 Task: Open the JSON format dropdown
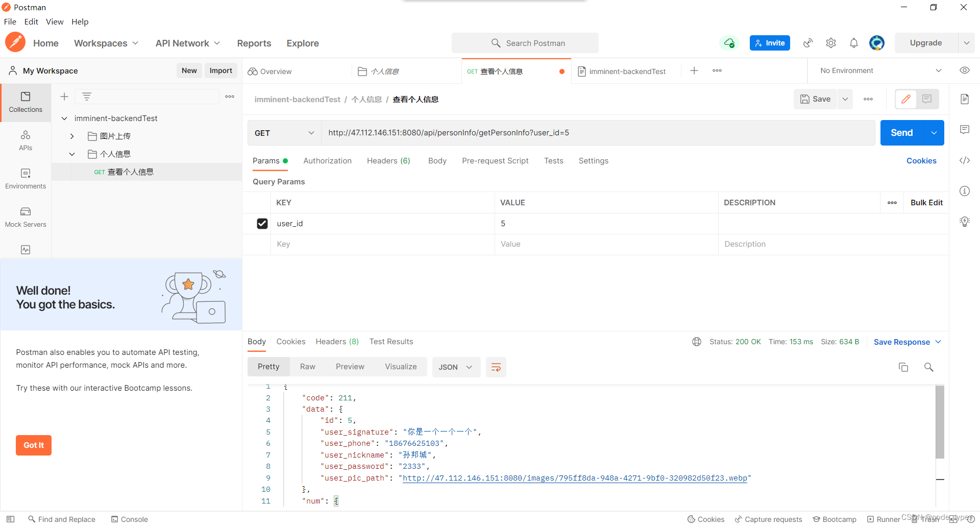(456, 367)
